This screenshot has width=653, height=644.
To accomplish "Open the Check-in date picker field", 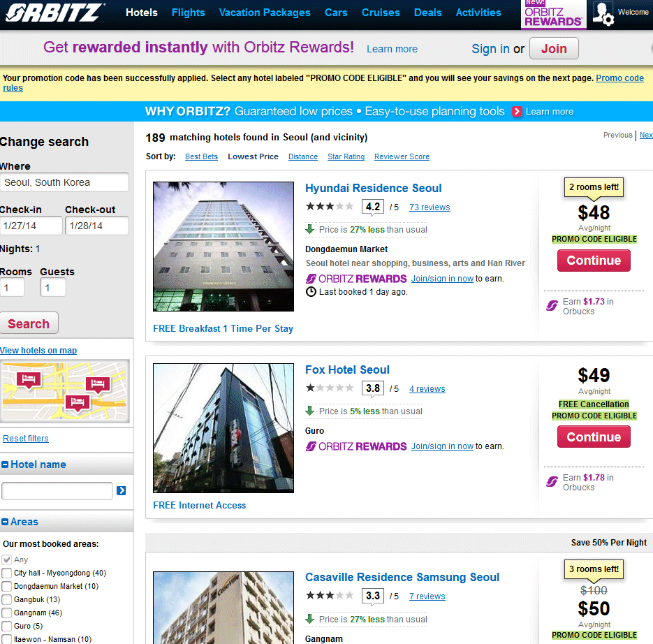I will [x=29, y=226].
